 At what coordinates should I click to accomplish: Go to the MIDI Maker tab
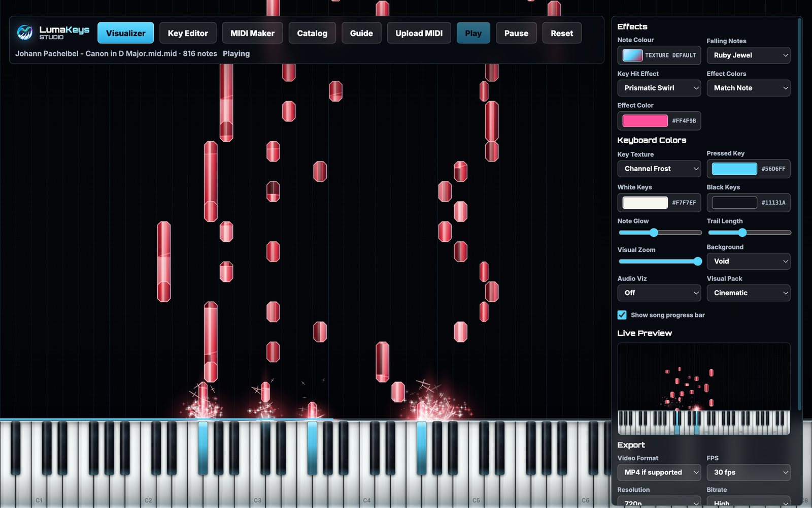pos(252,33)
